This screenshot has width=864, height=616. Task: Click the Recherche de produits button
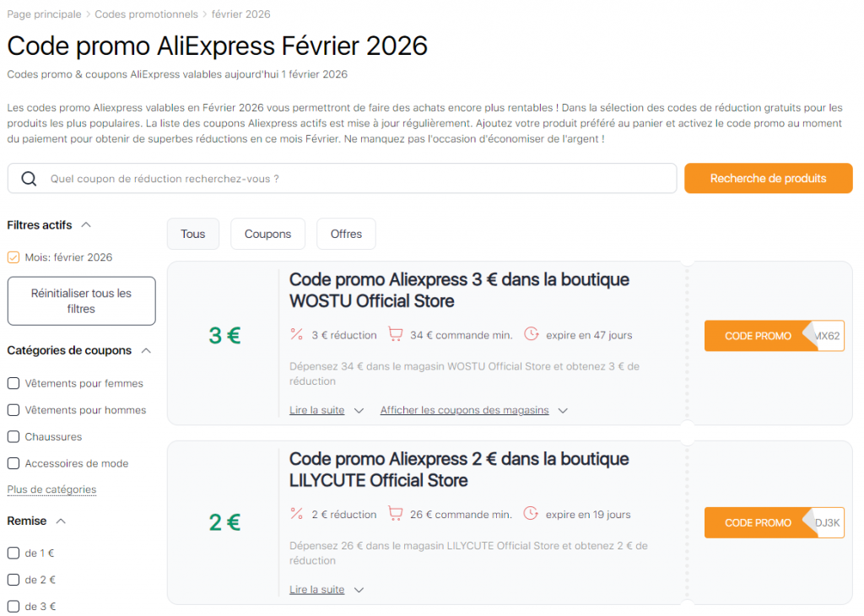click(x=768, y=178)
